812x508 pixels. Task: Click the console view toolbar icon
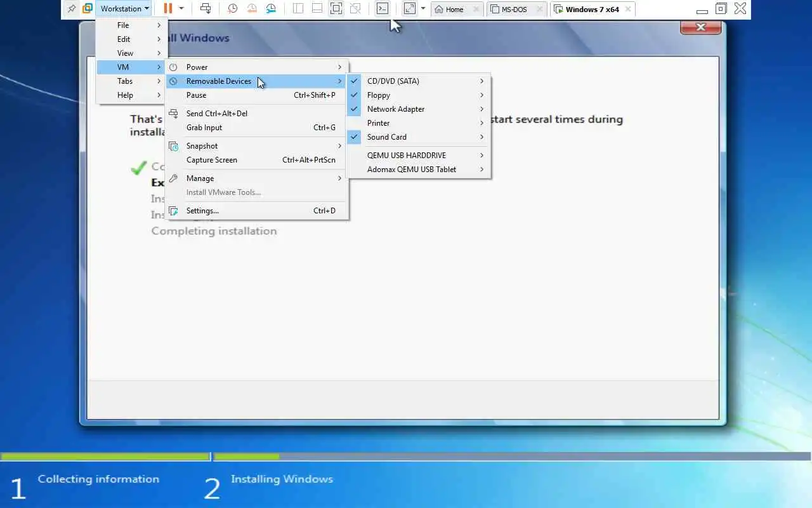(x=383, y=9)
